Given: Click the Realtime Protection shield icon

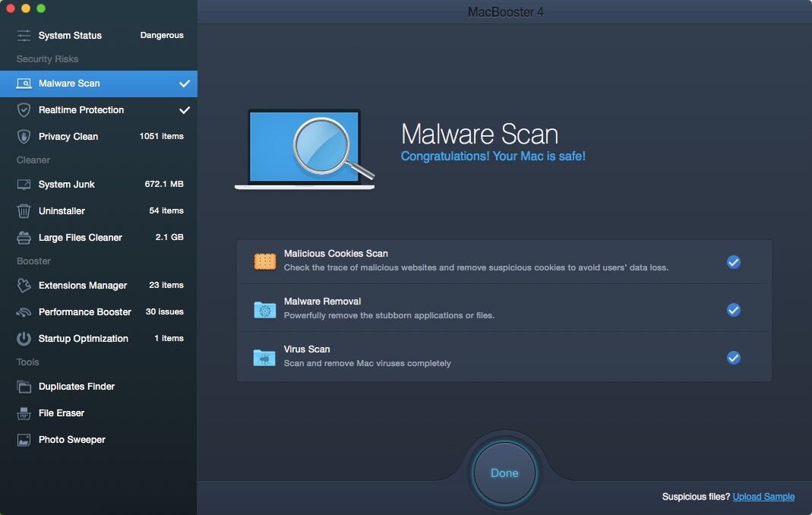Looking at the screenshot, I should tap(24, 110).
